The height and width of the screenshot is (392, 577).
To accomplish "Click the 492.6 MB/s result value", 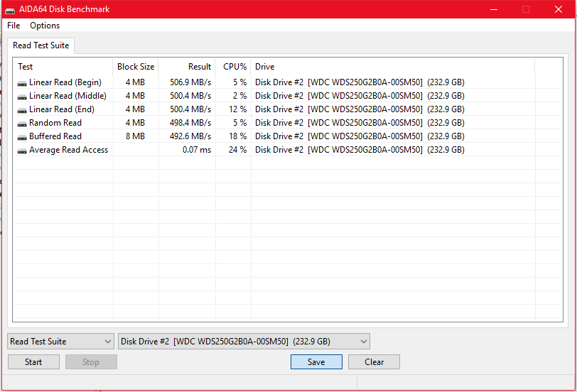I will 190,136.
